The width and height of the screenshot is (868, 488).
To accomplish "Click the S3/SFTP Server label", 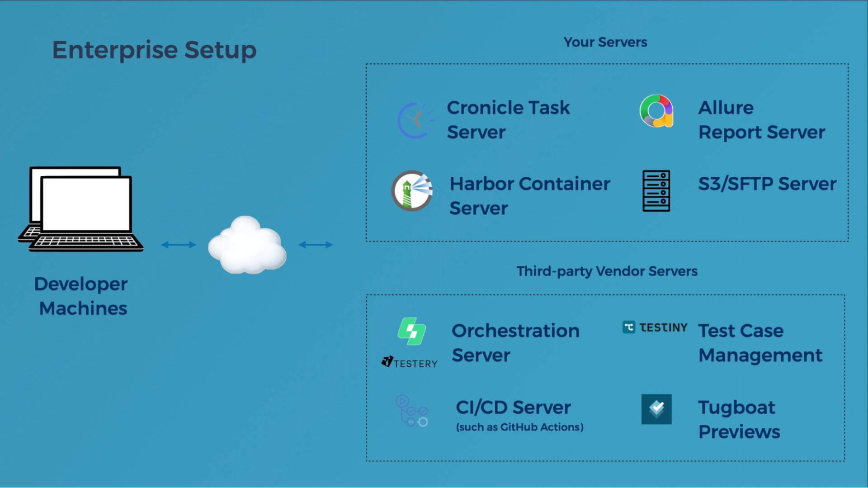I will tap(767, 184).
